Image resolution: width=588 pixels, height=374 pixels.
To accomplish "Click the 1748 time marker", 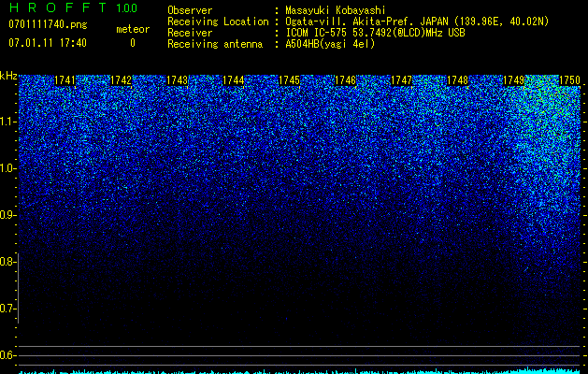I will coord(457,80).
